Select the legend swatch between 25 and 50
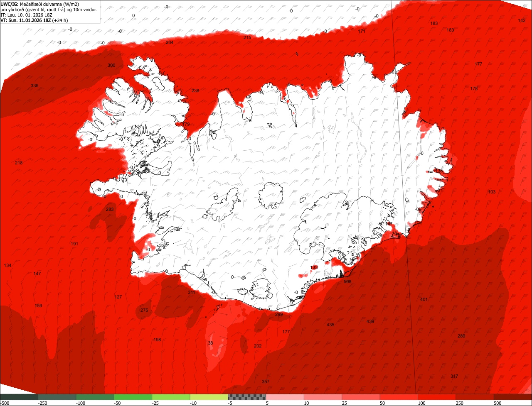Image resolution: width=532 pixels, height=406 pixels. point(361,397)
